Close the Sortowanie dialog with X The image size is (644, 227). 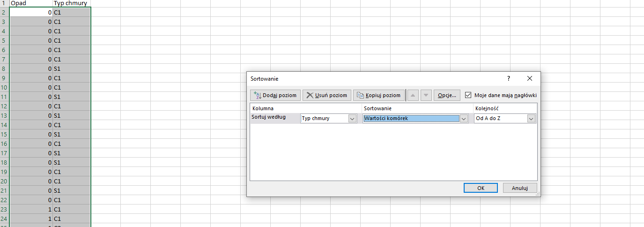(530, 78)
